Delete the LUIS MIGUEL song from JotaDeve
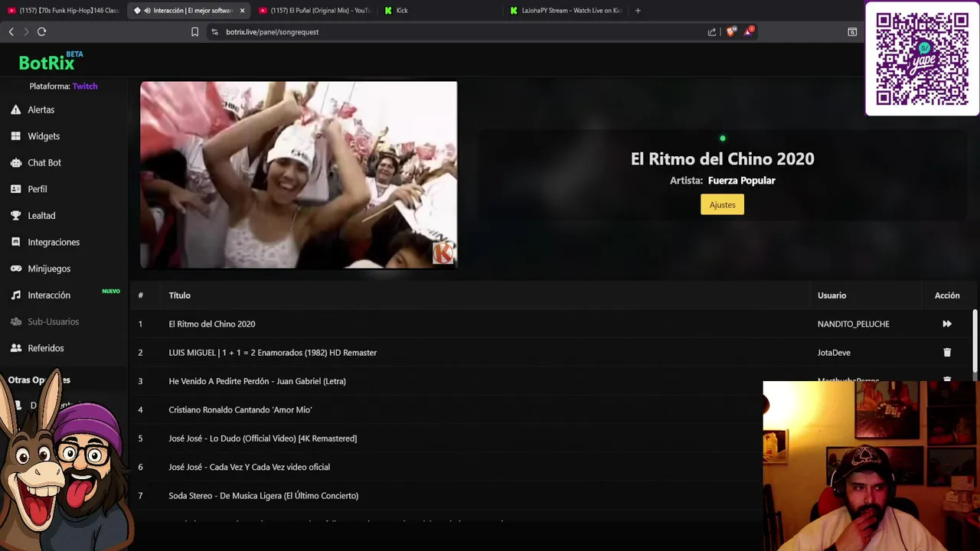The image size is (980, 551). (x=947, y=353)
